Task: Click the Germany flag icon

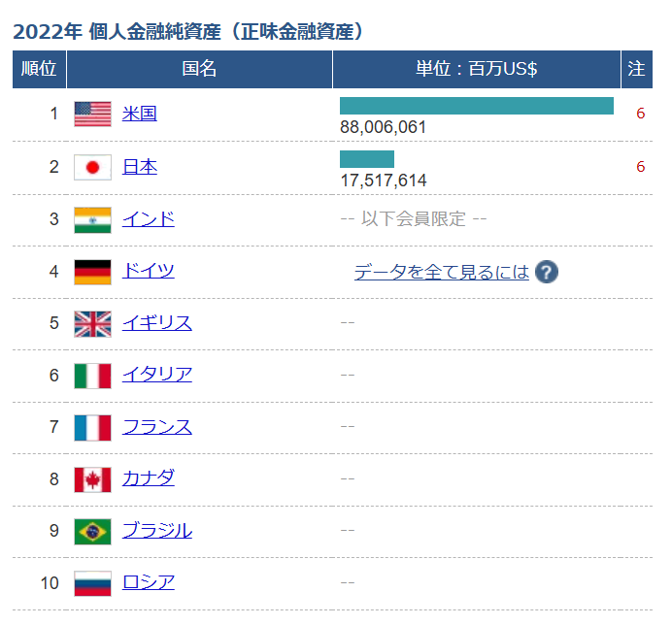Action: (x=92, y=272)
